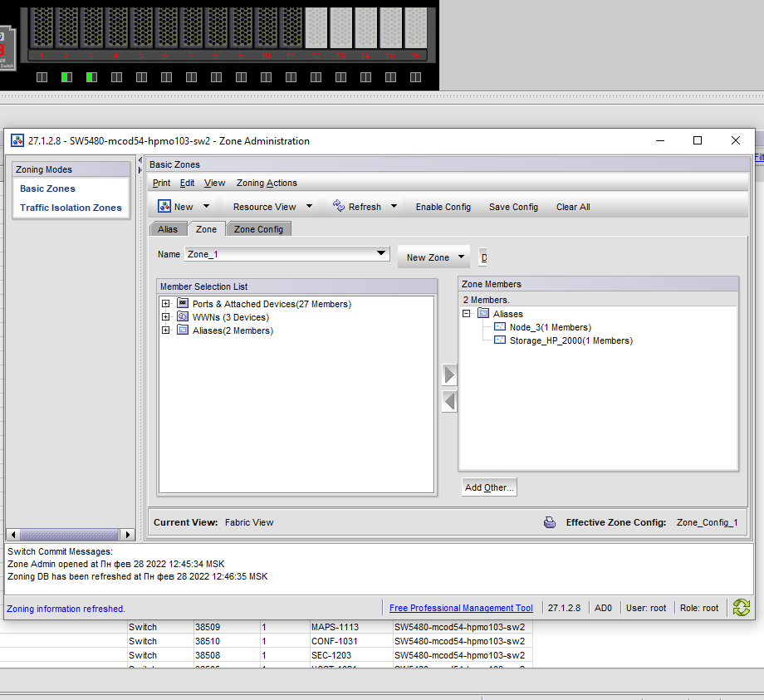Click Clear All button
This screenshot has height=700, width=764.
point(573,207)
